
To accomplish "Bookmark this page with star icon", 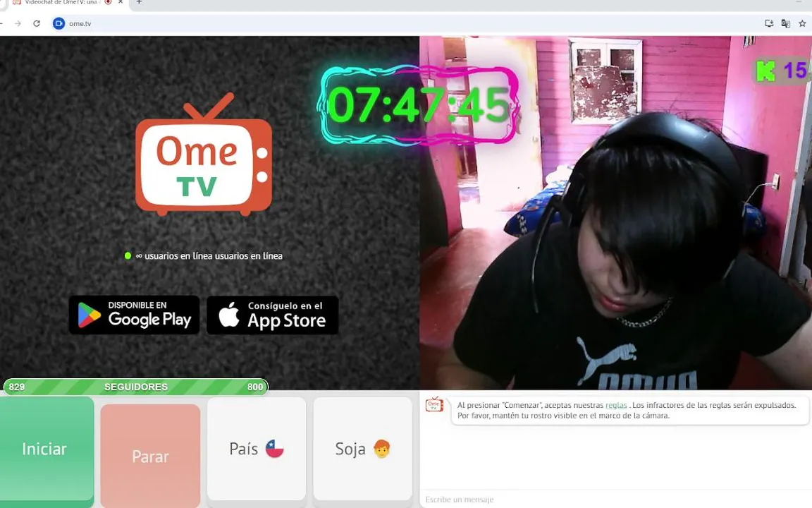I will pyautogui.click(x=802, y=23).
